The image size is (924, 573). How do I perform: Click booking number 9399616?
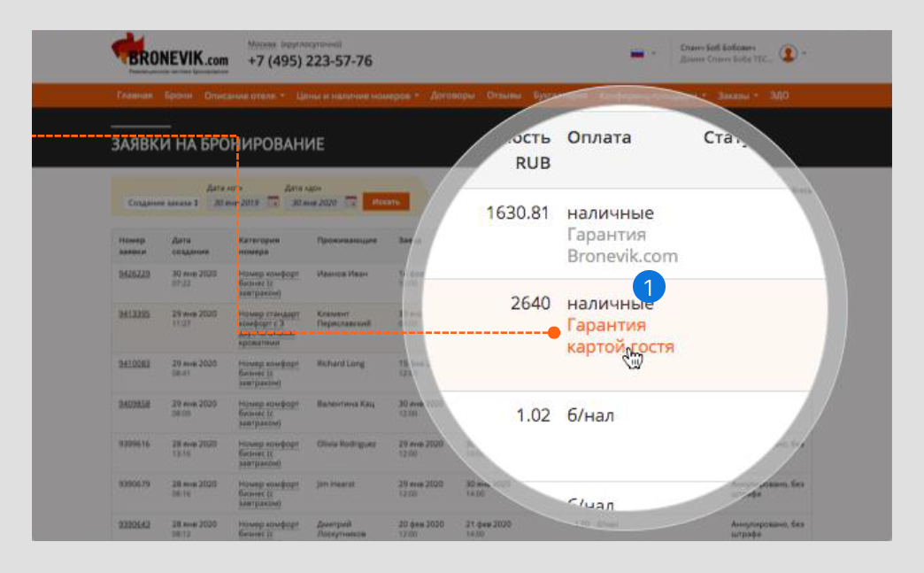tap(135, 444)
